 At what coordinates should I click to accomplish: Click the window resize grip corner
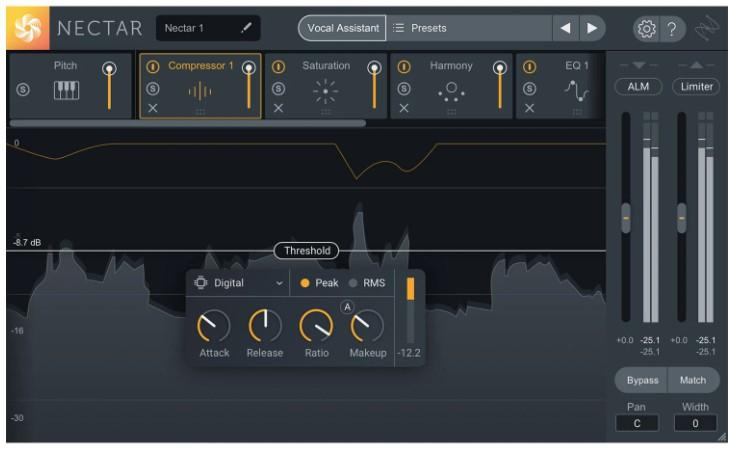722,437
